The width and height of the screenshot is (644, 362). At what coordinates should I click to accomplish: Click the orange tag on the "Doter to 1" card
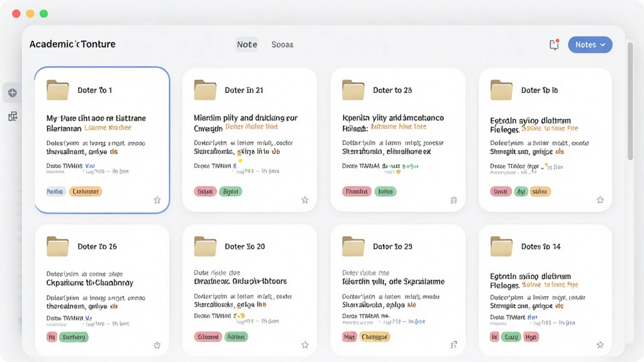(86, 191)
